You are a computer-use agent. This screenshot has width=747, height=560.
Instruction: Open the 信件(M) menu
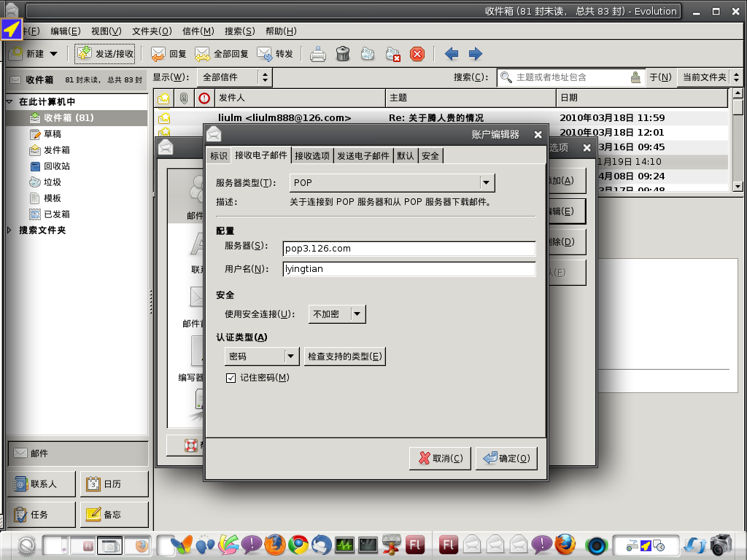coord(198,31)
